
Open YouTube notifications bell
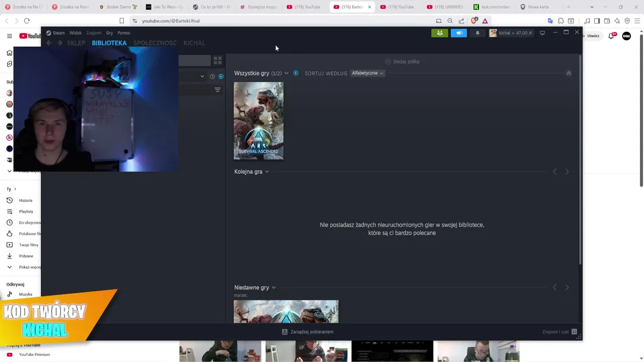(612, 36)
